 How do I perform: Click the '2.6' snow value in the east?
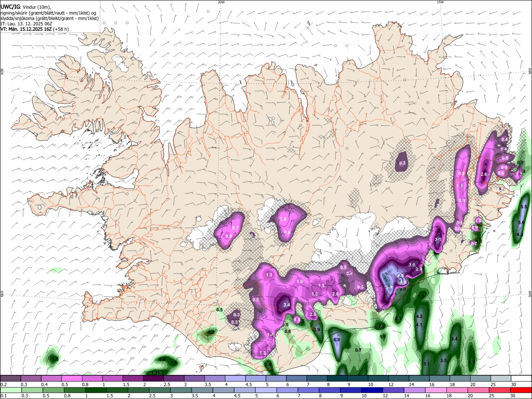[x=484, y=174]
